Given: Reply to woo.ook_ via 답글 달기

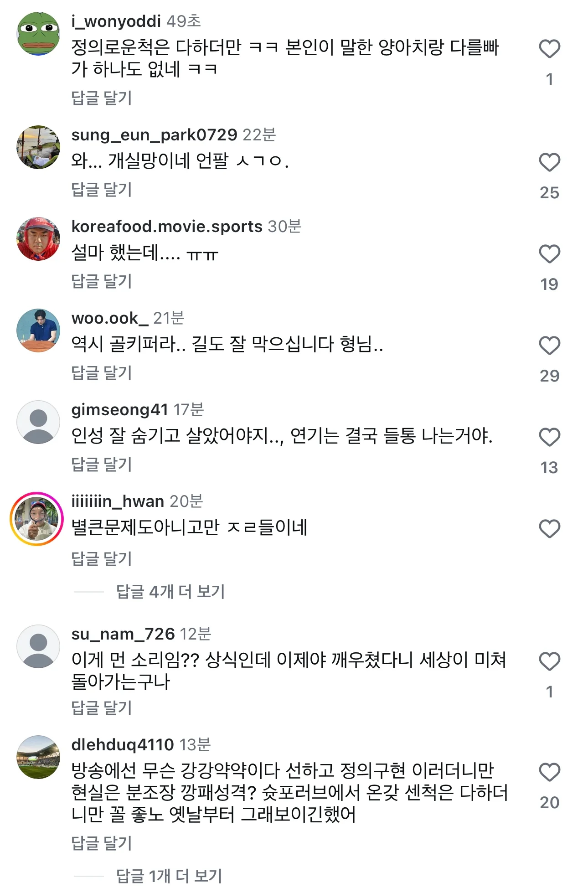Looking at the screenshot, I should pos(102,373).
